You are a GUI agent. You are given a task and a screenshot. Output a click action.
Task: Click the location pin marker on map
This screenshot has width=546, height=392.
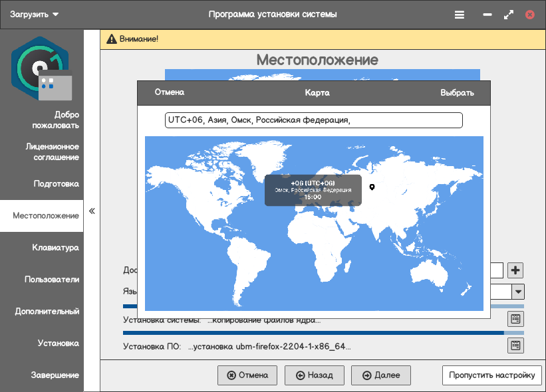[x=372, y=187]
